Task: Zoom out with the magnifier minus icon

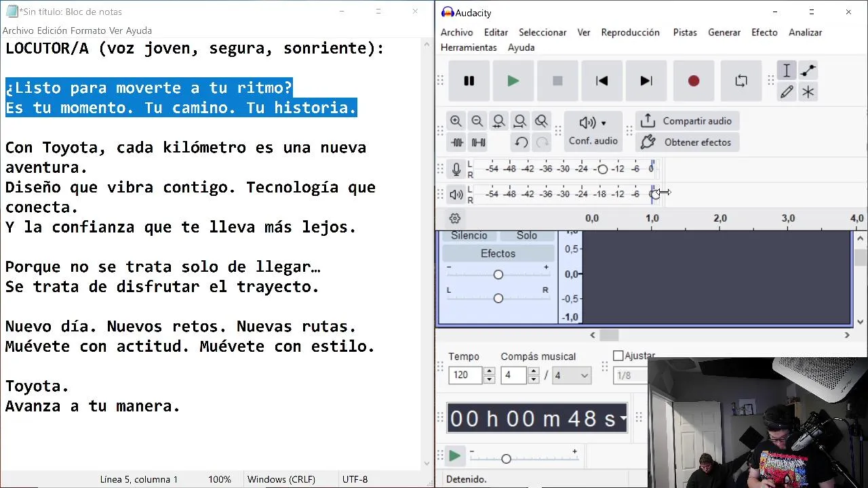Action: pos(477,121)
